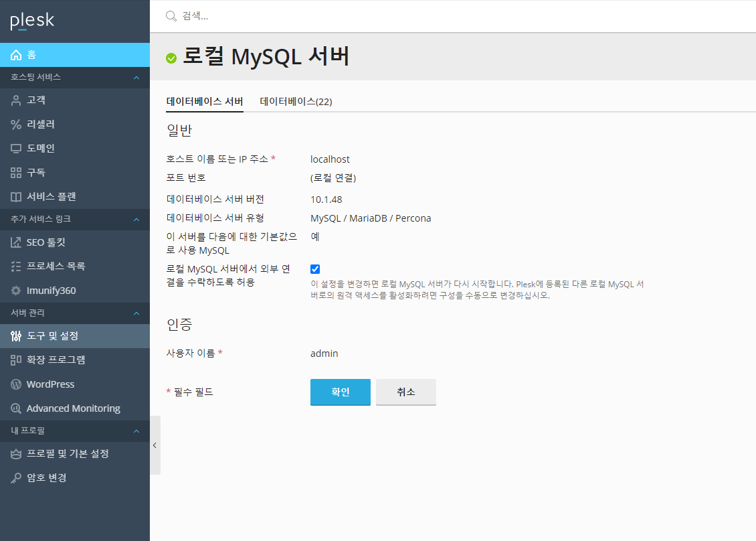Collapse the sidebar with the arrow handle
Screen dimensions: 756x541
click(x=155, y=445)
